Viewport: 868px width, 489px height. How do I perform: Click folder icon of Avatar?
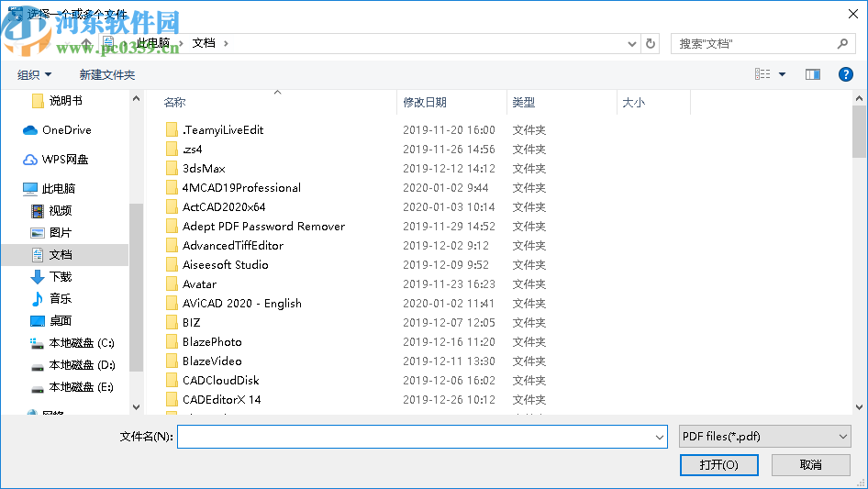click(172, 284)
